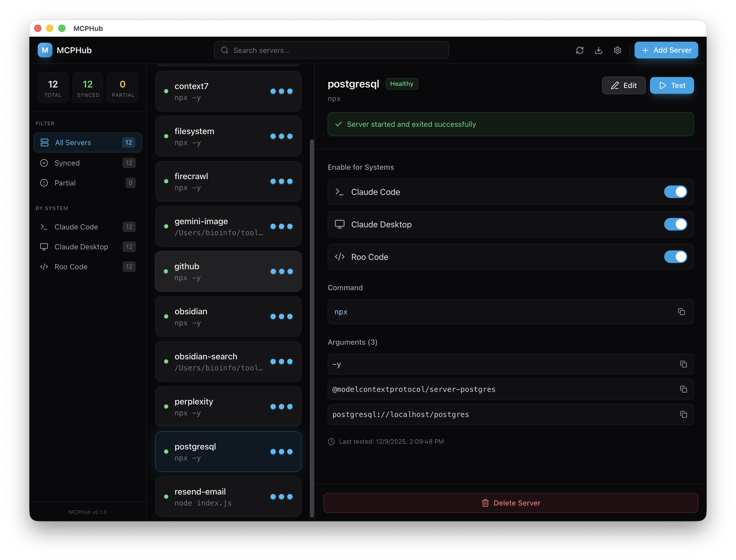The image size is (736, 560).
Task: Click the MCPHub logo icon
Action: click(45, 50)
